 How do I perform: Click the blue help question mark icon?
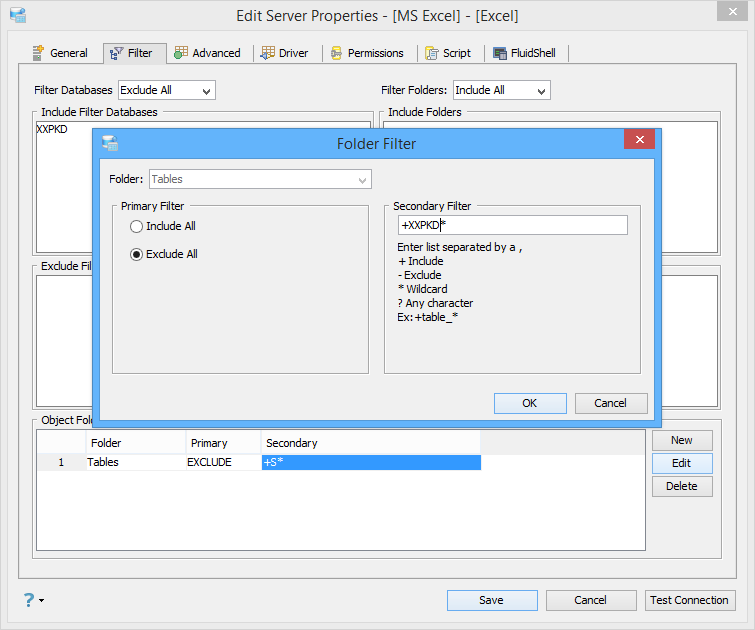click(x=29, y=600)
